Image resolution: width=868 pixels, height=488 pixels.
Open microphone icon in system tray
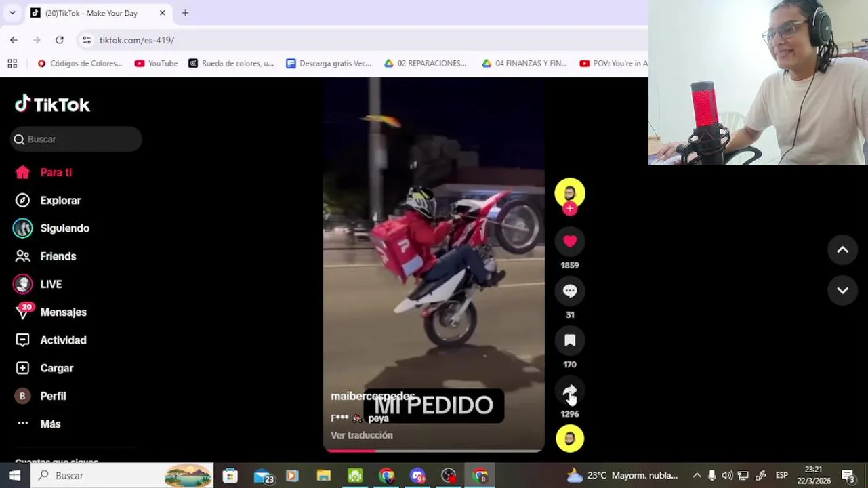coord(711,476)
